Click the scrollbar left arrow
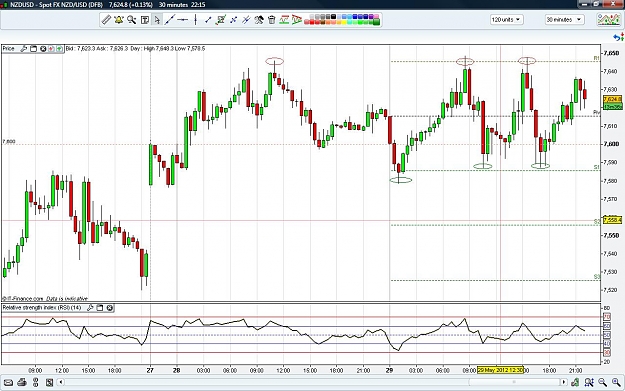The width and height of the screenshot is (625, 391). tap(61, 382)
